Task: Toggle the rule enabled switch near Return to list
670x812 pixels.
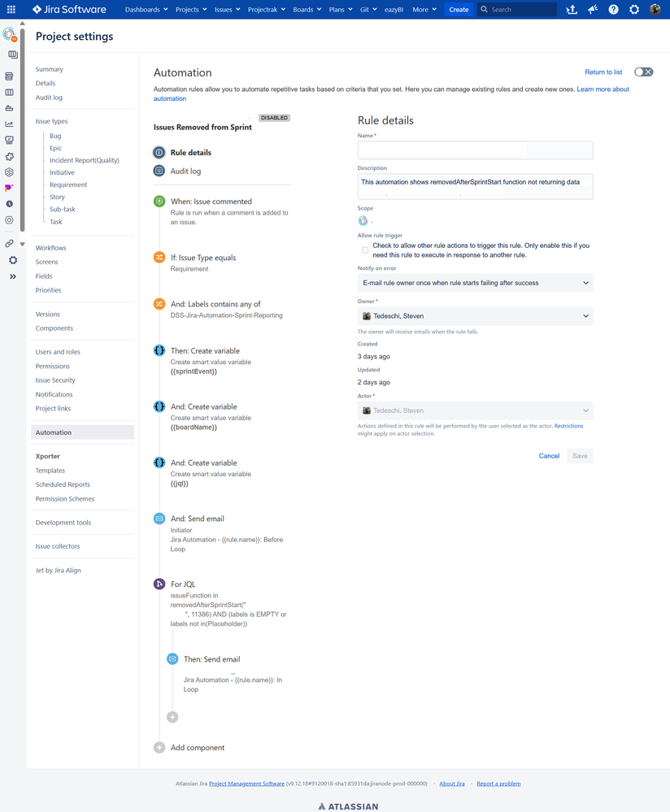Action: [x=643, y=72]
